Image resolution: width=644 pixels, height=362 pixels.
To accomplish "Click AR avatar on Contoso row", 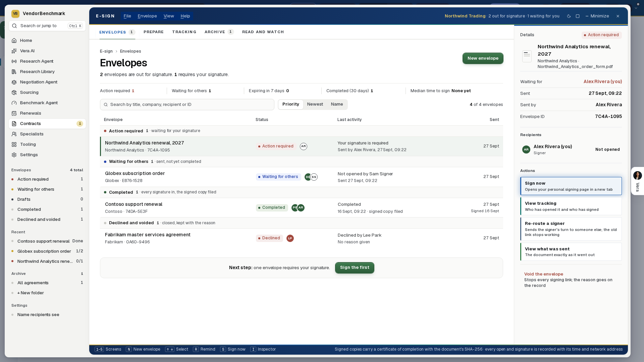I will tap(301, 208).
